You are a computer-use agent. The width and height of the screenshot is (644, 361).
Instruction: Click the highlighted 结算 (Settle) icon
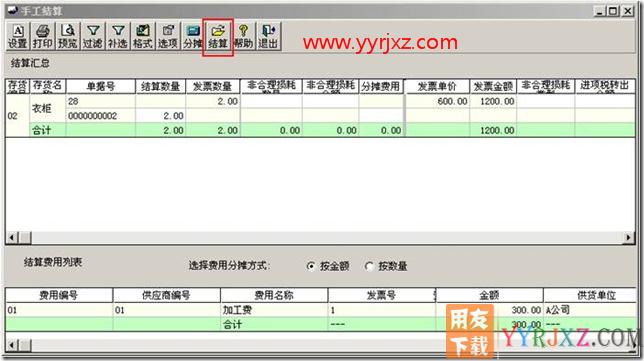coord(218,36)
